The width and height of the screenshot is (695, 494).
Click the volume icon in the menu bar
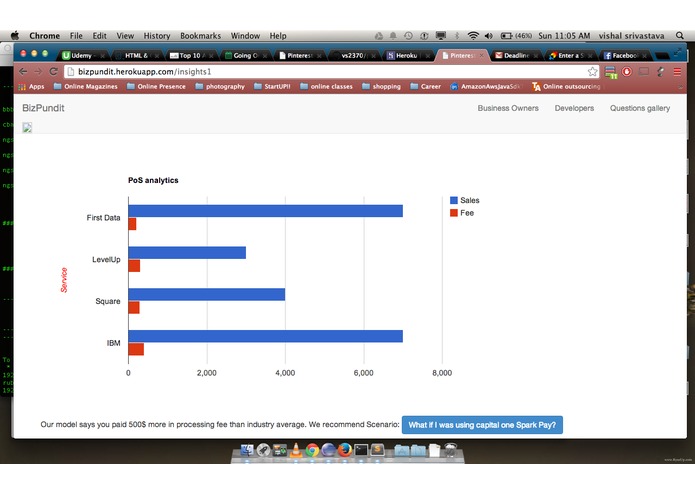click(488, 35)
